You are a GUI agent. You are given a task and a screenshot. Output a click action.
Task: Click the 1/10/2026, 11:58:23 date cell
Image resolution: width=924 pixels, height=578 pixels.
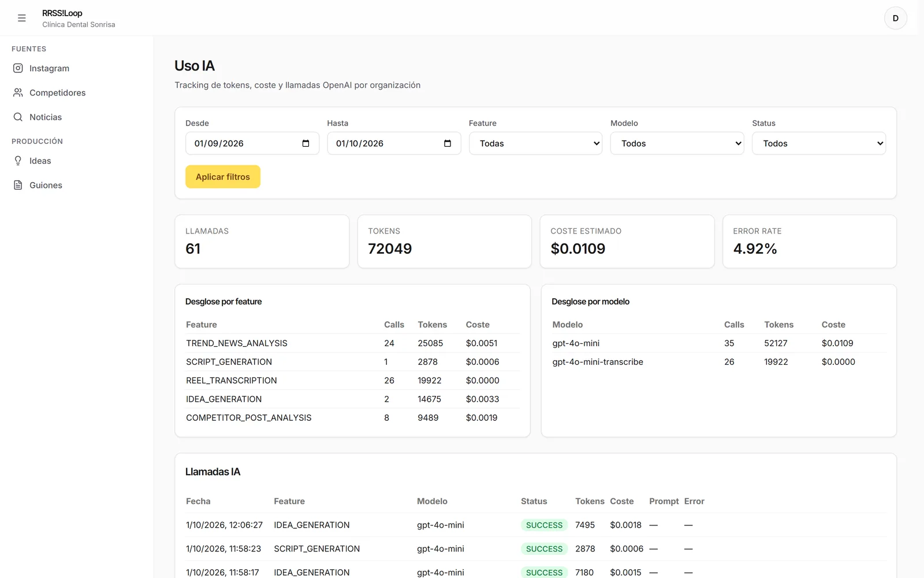[223, 549]
